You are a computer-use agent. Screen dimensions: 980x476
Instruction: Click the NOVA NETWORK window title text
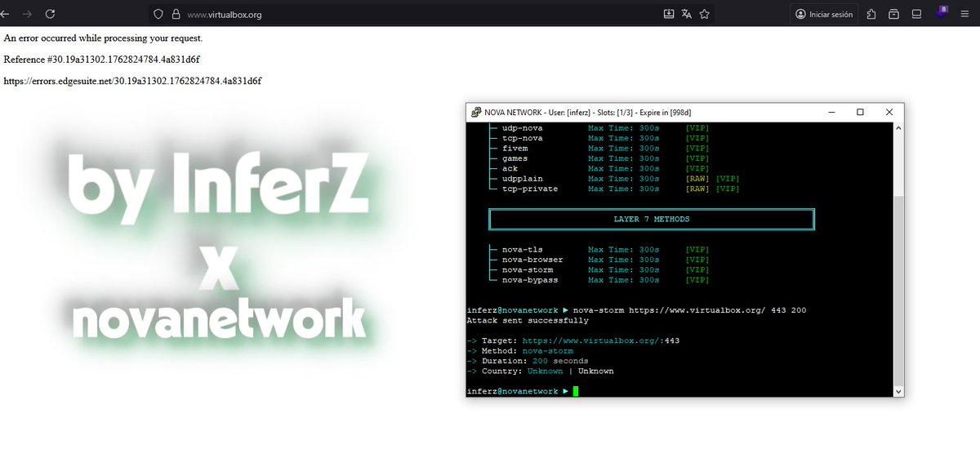coord(588,113)
